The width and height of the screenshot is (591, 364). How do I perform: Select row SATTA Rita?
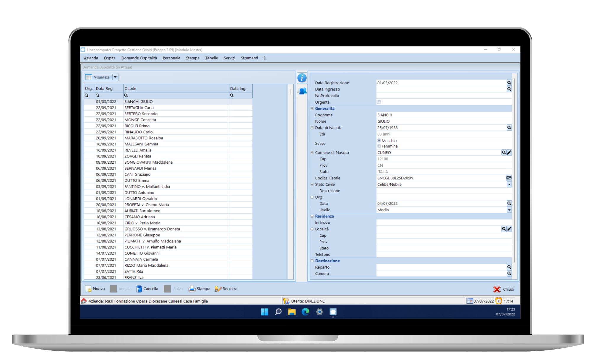coord(168,272)
